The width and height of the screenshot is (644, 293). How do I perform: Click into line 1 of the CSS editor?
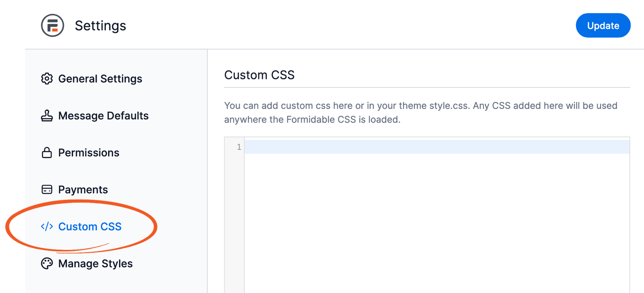click(x=437, y=147)
